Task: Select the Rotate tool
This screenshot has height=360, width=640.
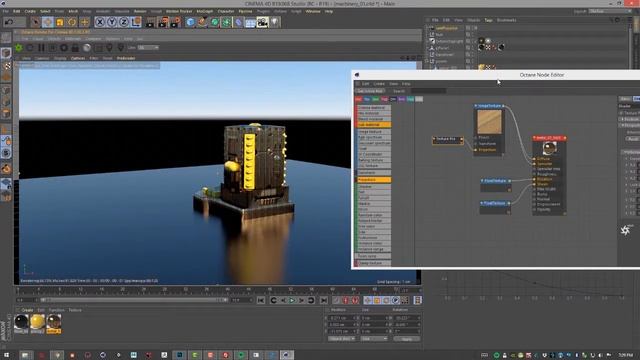Action: click(x=72, y=22)
